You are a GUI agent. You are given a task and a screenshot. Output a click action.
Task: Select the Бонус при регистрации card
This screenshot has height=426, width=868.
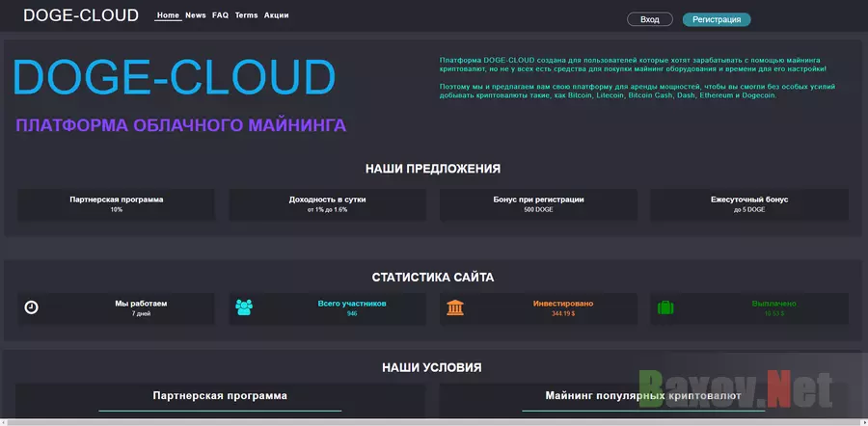pyautogui.click(x=538, y=204)
